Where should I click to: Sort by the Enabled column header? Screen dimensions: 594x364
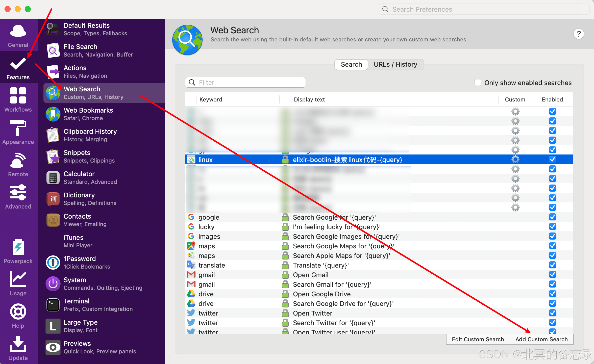click(552, 99)
